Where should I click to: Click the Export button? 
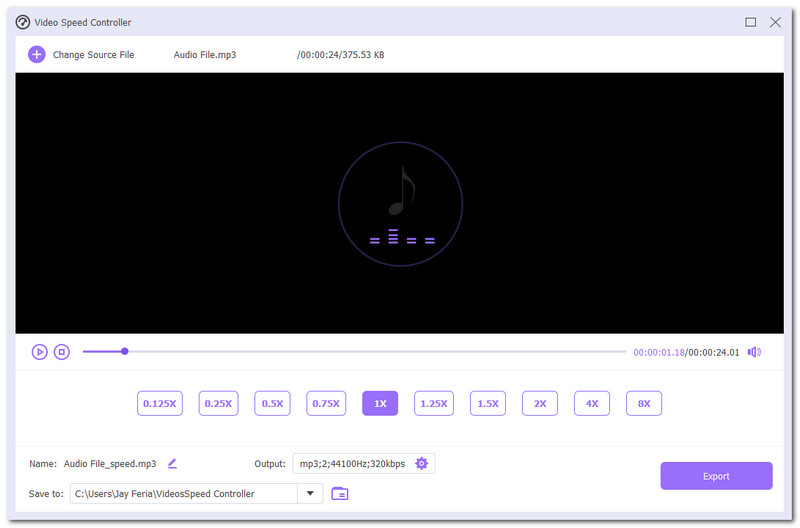click(716, 476)
